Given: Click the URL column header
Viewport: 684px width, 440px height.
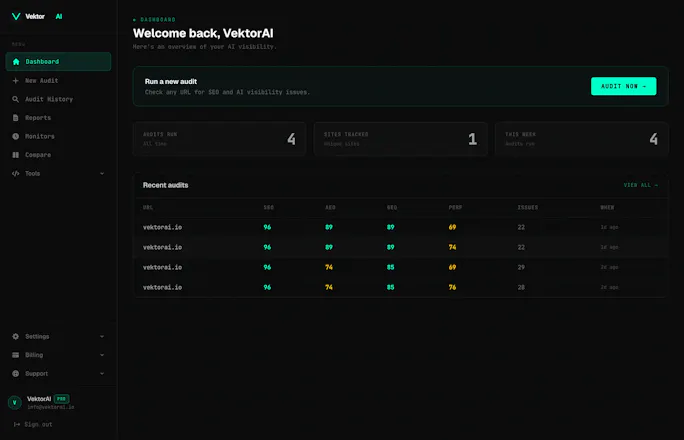Looking at the screenshot, I should (x=148, y=208).
